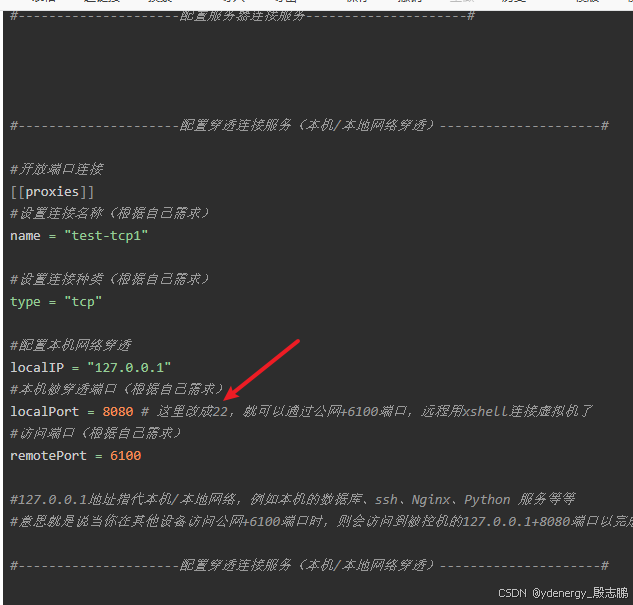Click the '#设置连接种类（根据自己需求）' comment
The width and height of the screenshot is (633, 605).
[109, 279]
